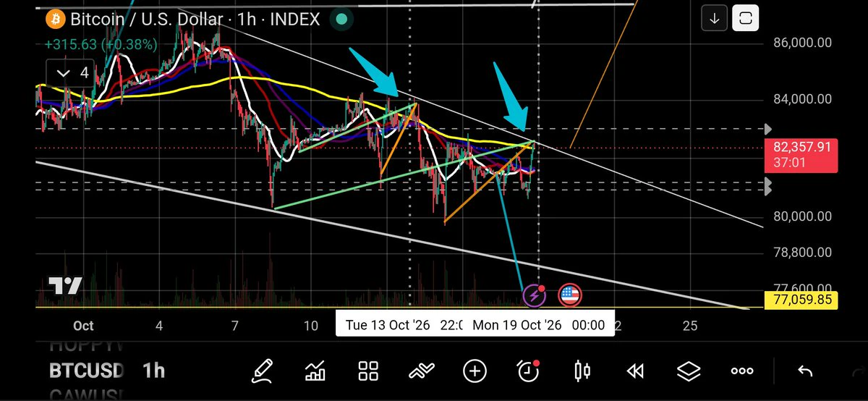Click the 78,800.00 price axis label
Image resolution: width=868 pixels, height=401 pixels.
[x=802, y=253]
